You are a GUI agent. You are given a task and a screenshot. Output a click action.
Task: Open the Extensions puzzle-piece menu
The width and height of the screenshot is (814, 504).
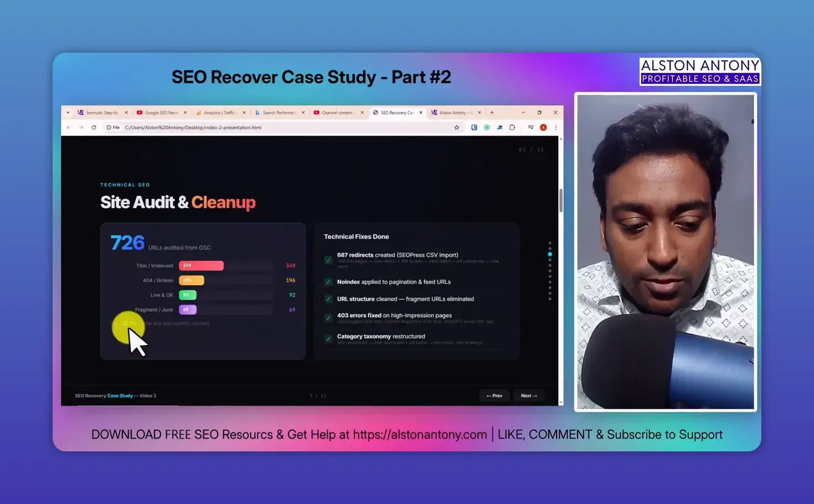[x=512, y=127]
